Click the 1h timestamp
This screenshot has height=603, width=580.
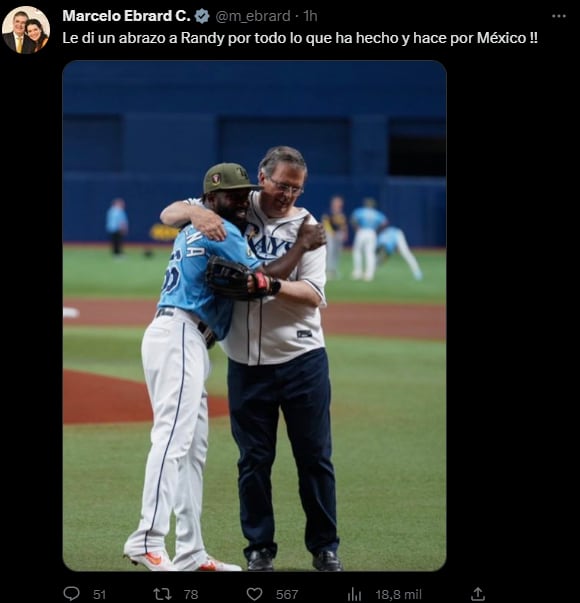click(x=310, y=16)
